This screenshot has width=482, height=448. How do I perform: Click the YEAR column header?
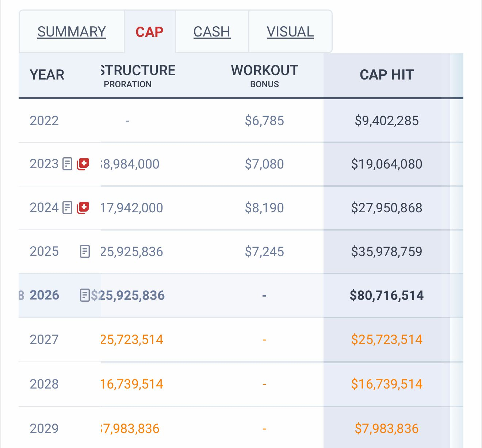[47, 75]
